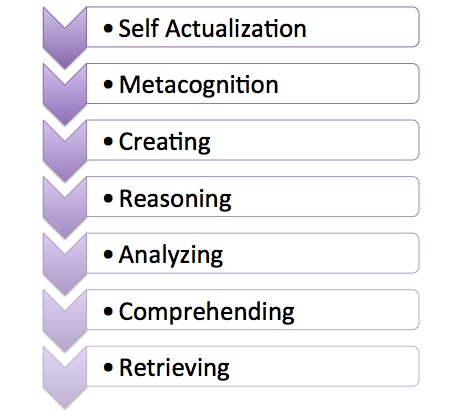Click the bullet before Self Actualization
This screenshot has width=451, height=411.
pyautogui.click(x=108, y=29)
